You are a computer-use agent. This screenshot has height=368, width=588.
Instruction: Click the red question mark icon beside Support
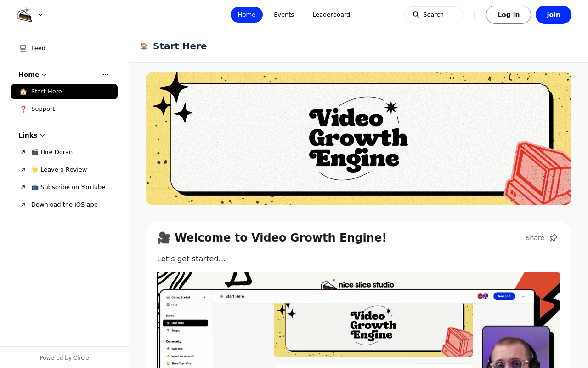tap(23, 109)
